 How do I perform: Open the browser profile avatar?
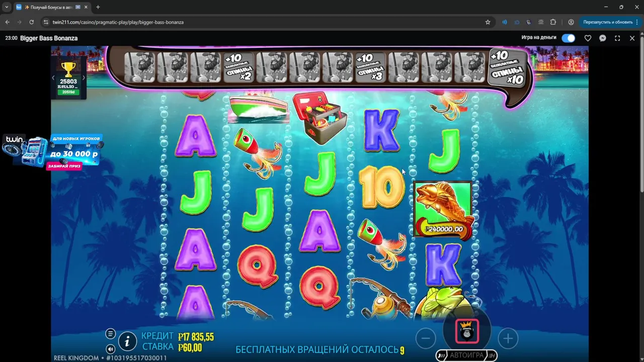point(571,22)
